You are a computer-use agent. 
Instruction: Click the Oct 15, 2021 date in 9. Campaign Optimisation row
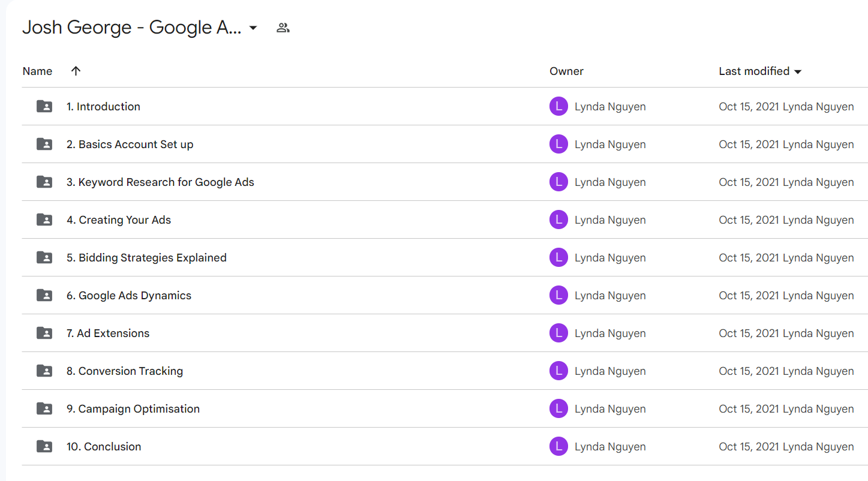point(749,409)
